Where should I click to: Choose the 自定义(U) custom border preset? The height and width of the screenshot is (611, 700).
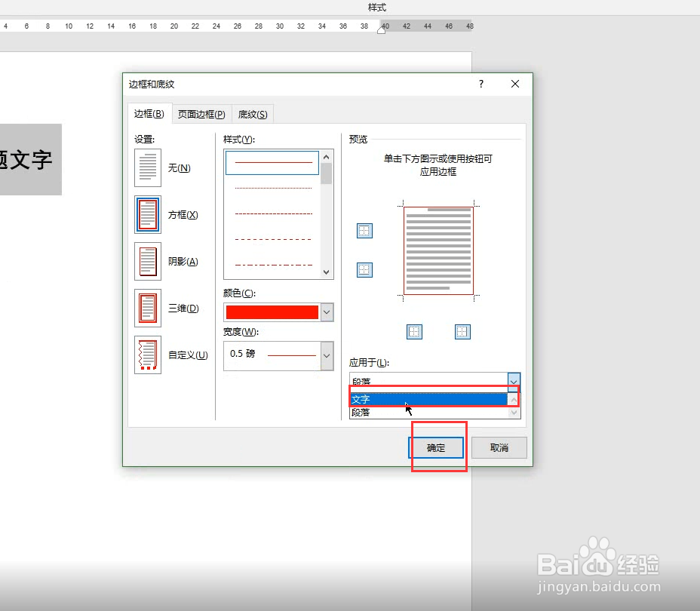pos(148,355)
